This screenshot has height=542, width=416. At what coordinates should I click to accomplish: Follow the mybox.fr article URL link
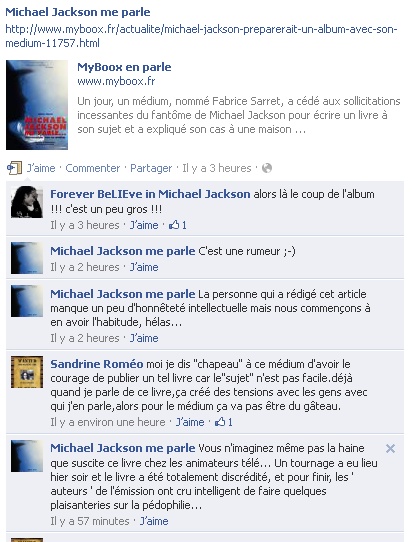(x=202, y=36)
